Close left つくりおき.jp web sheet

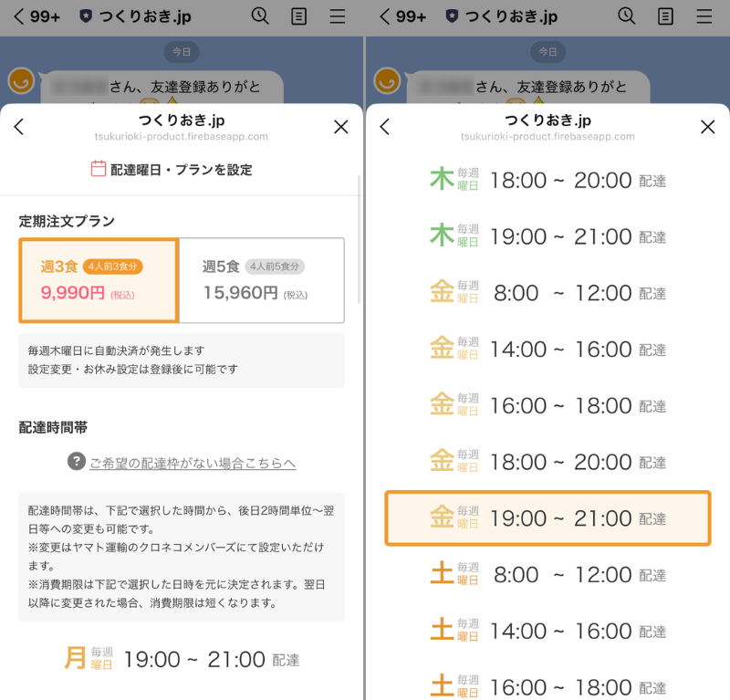pyautogui.click(x=340, y=127)
